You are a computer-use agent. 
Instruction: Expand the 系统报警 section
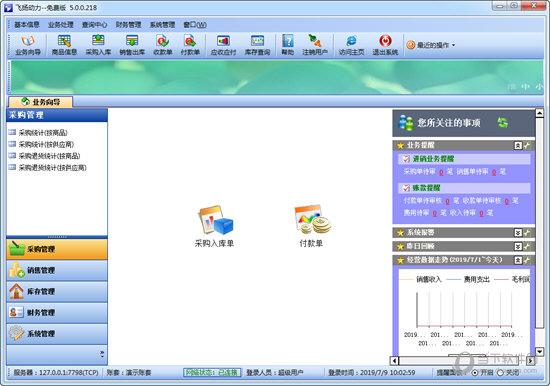point(518,233)
